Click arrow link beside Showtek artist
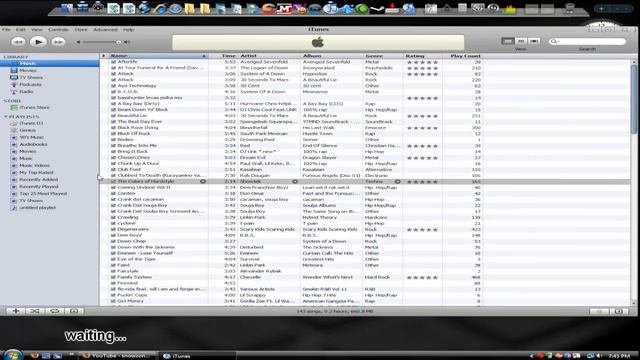Image resolution: width=640 pixels, height=360 pixels. pyautogui.click(x=295, y=181)
